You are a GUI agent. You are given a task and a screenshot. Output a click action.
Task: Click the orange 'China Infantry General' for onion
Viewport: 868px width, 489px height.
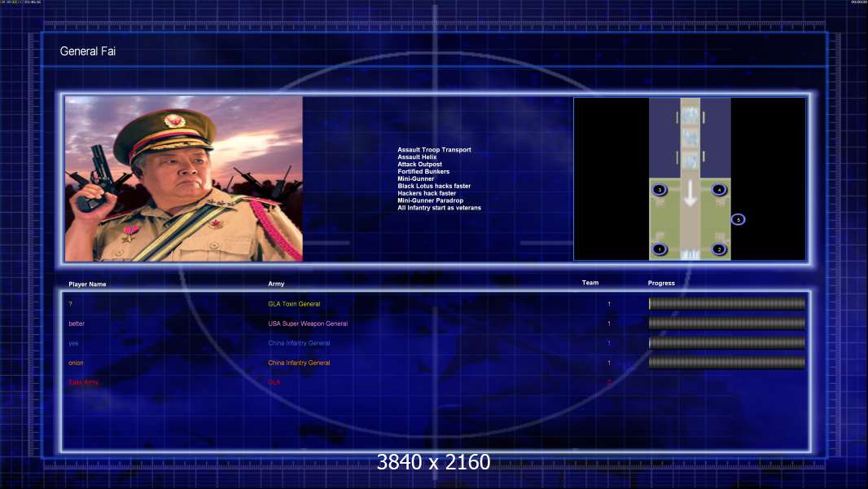[x=299, y=363]
